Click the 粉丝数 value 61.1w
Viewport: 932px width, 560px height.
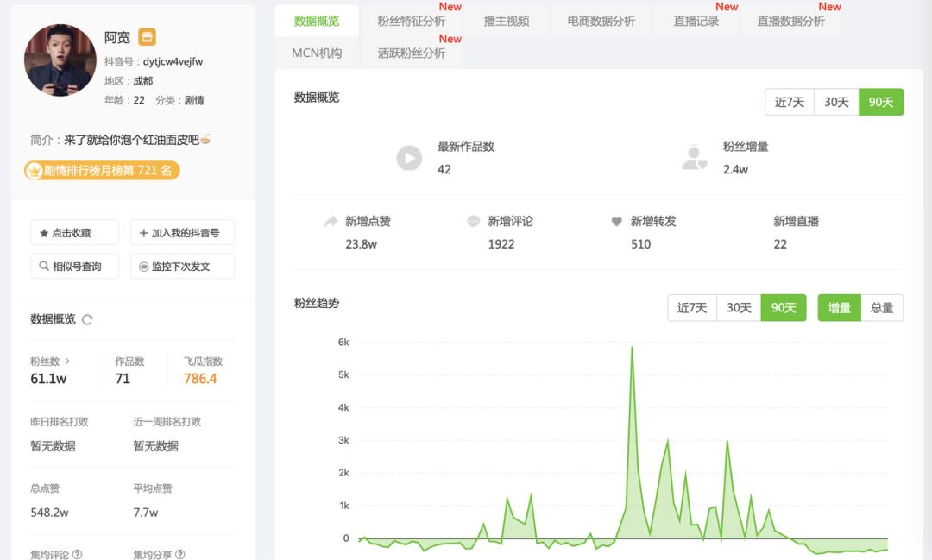point(48,379)
